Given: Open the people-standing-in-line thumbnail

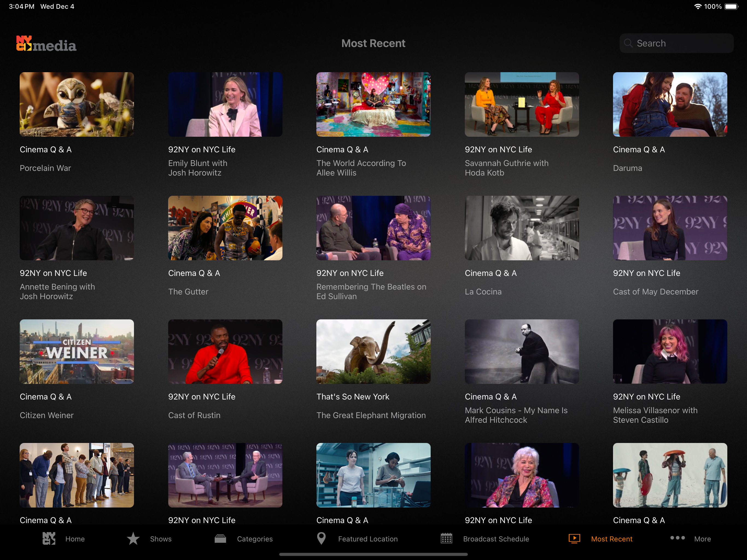Looking at the screenshot, I should coord(77,475).
